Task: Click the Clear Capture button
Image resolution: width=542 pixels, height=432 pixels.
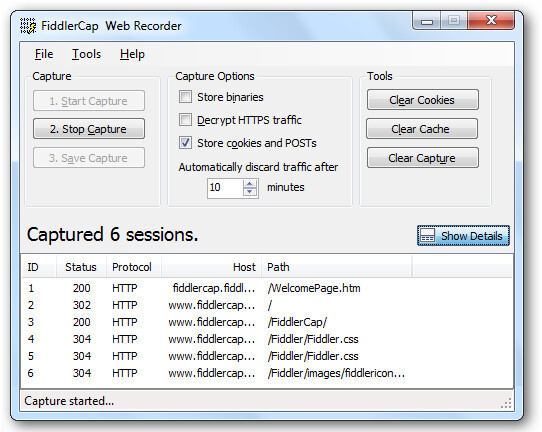Action: pyautogui.click(x=422, y=158)
